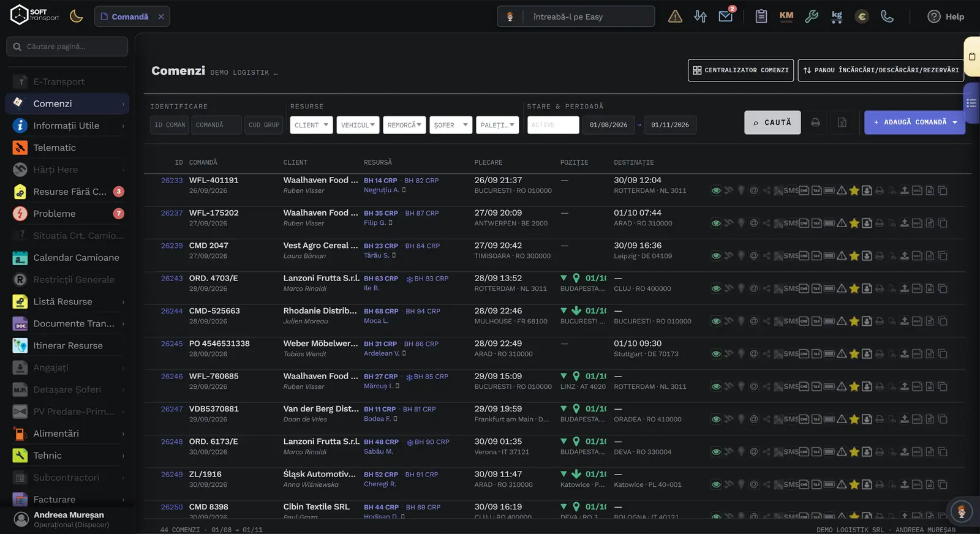This screenshot has width=980, height=534.
Task: Click the phone icon in the top bar
Action: 887,17
